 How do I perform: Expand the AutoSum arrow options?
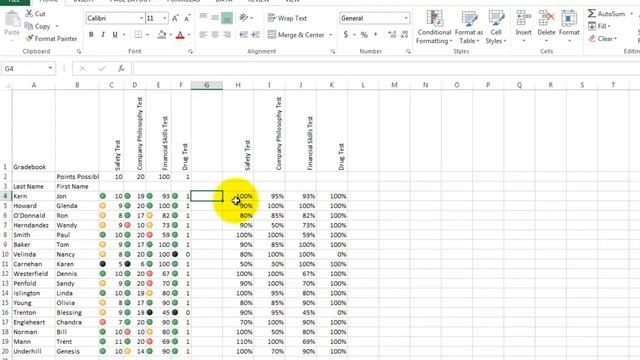[631, 14]
